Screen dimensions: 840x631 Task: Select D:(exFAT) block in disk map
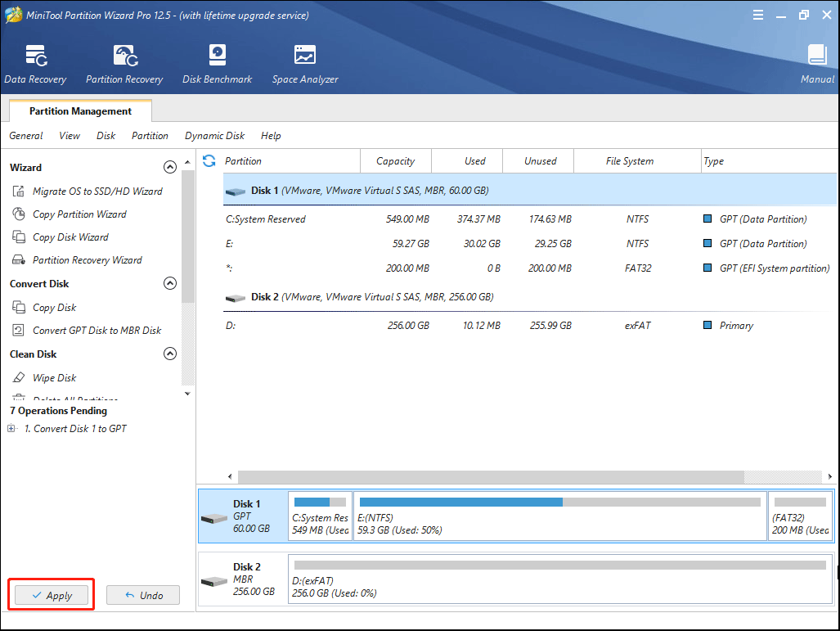point(560,579)
